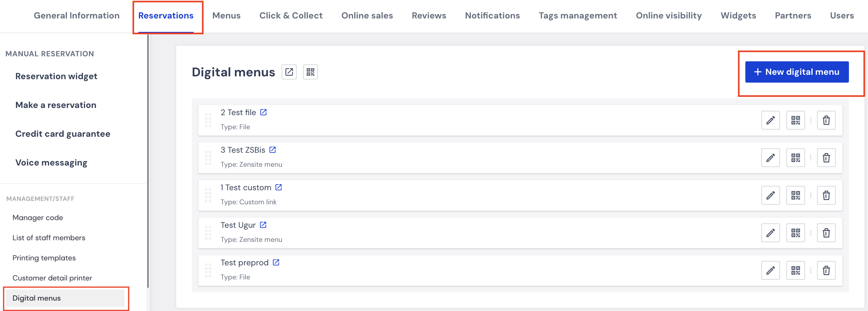Switch to the General Information tab
Image resolution: width=868 pixels, height=311 pixels.
(x=76, y=16)
